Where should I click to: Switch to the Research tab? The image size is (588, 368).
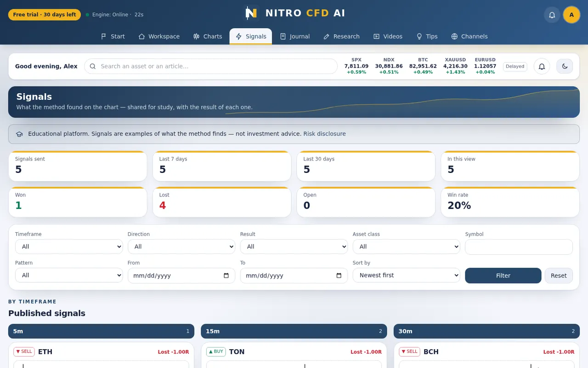coord(341,36)
